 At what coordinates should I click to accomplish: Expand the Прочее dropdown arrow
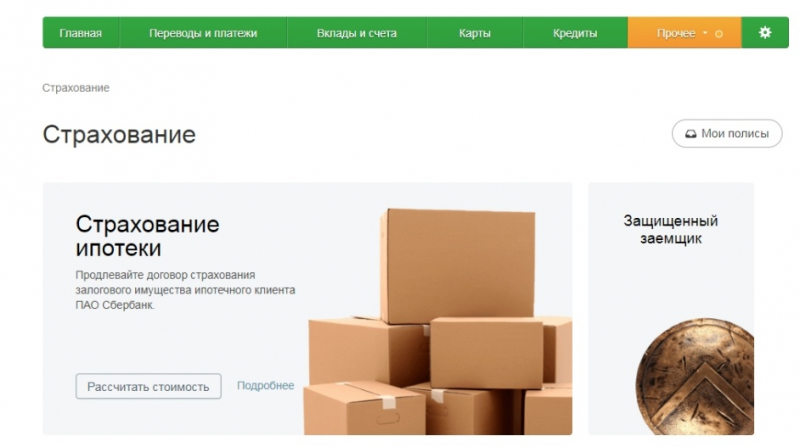click(705, 33)
